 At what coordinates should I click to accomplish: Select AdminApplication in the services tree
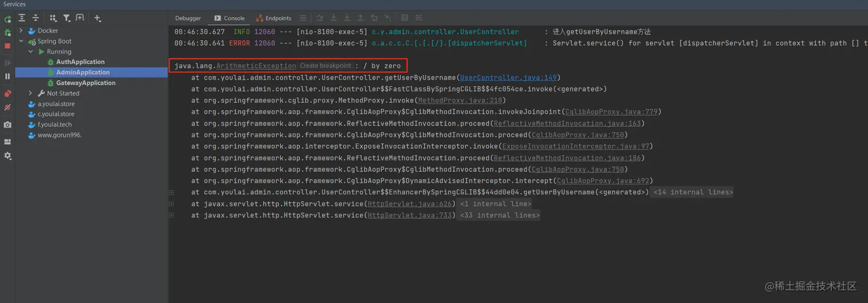point(83,72)
